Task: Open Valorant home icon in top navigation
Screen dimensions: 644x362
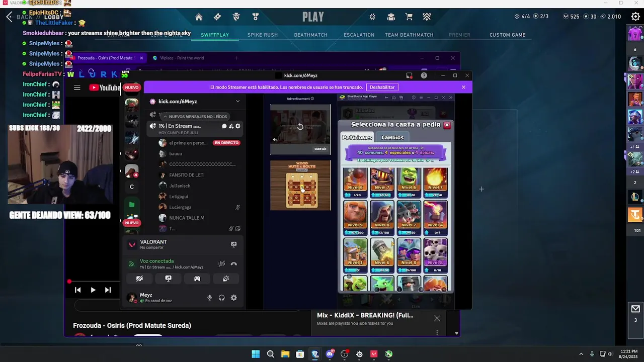Action: point(199,17)
